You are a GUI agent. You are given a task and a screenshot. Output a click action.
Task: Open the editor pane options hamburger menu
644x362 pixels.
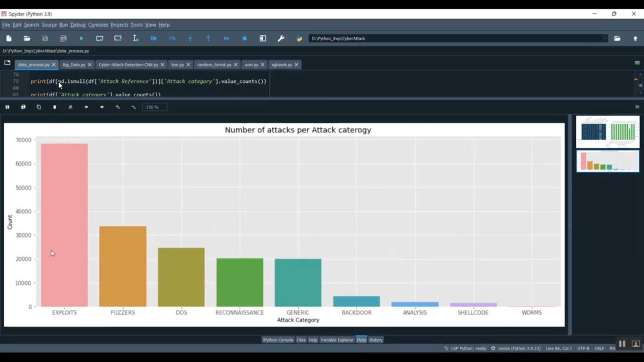(637, 63)
